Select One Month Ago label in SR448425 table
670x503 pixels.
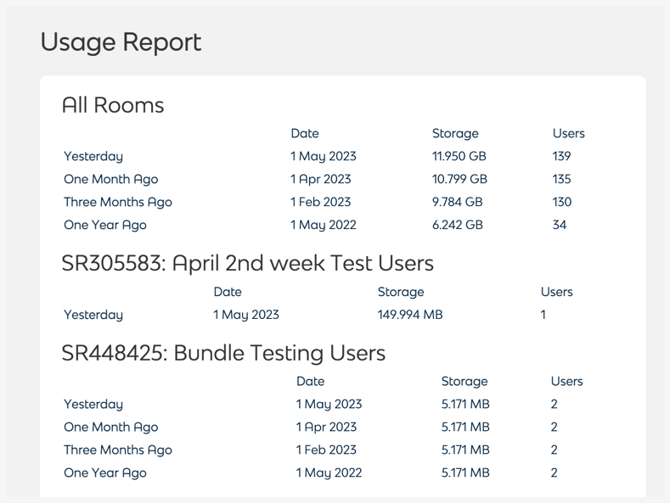pyautogui.click(x=111, y=427)
